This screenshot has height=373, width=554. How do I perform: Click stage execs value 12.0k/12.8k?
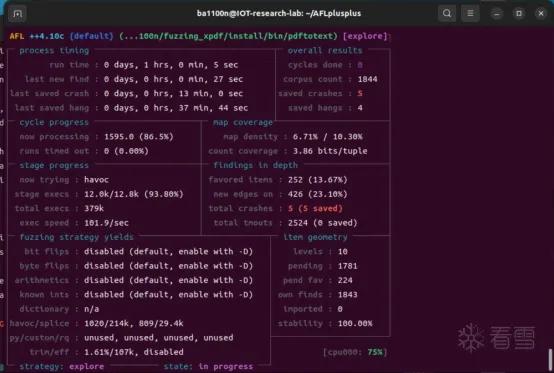tap(134, 194)
